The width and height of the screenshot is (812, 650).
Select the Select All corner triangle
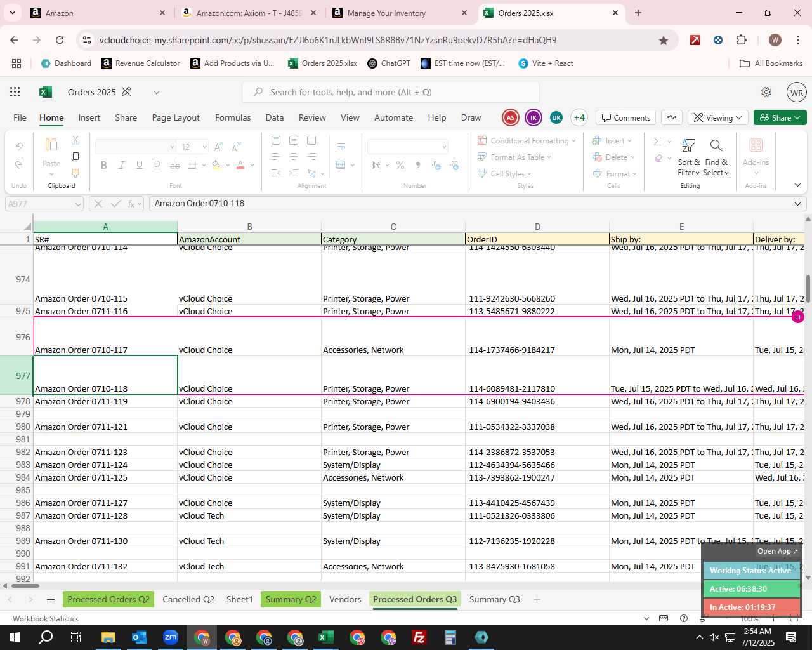coord(27,227)
